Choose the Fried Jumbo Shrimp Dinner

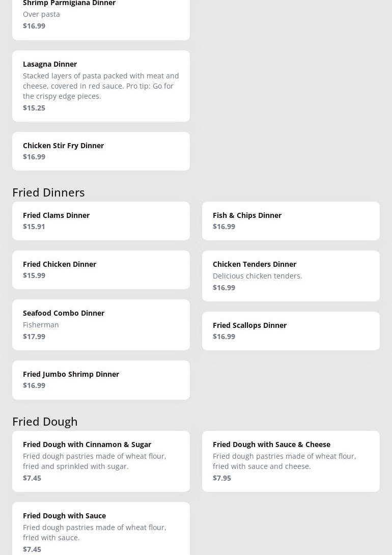(101, 379)
